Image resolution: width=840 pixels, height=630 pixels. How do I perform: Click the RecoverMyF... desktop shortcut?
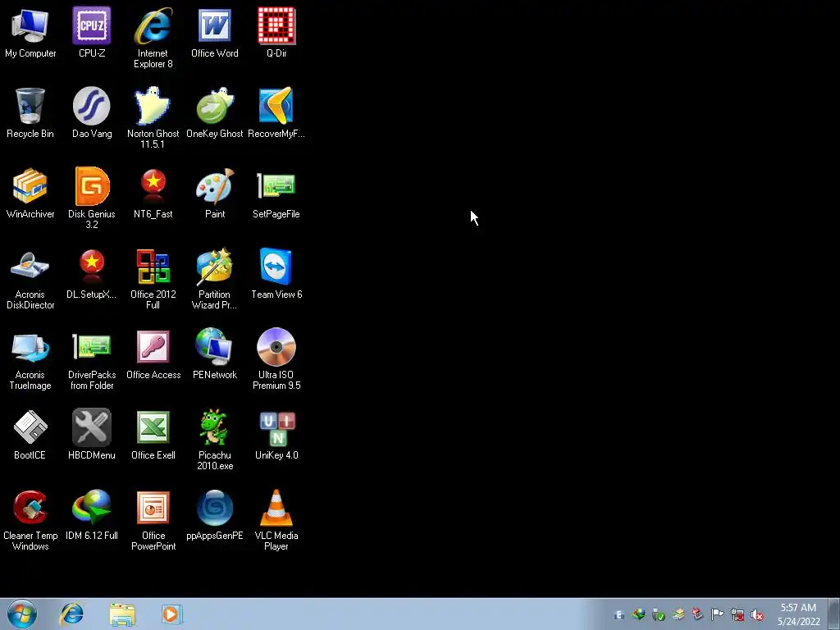coord(276,112)
